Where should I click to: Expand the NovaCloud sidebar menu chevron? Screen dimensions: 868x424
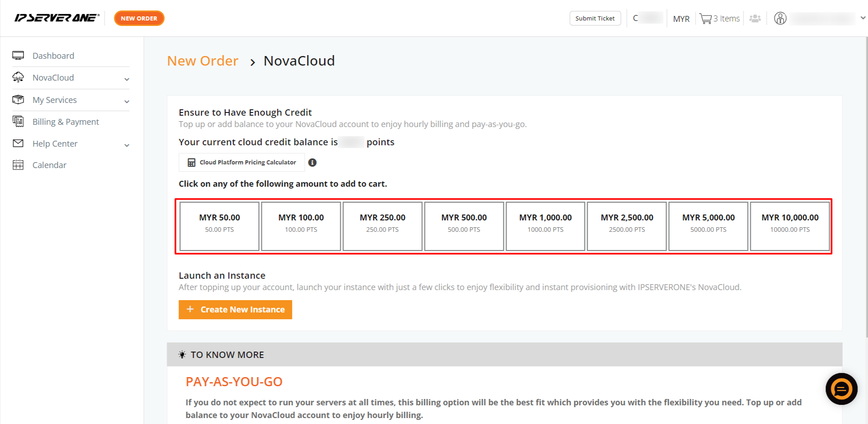click(x=127, y=79)
